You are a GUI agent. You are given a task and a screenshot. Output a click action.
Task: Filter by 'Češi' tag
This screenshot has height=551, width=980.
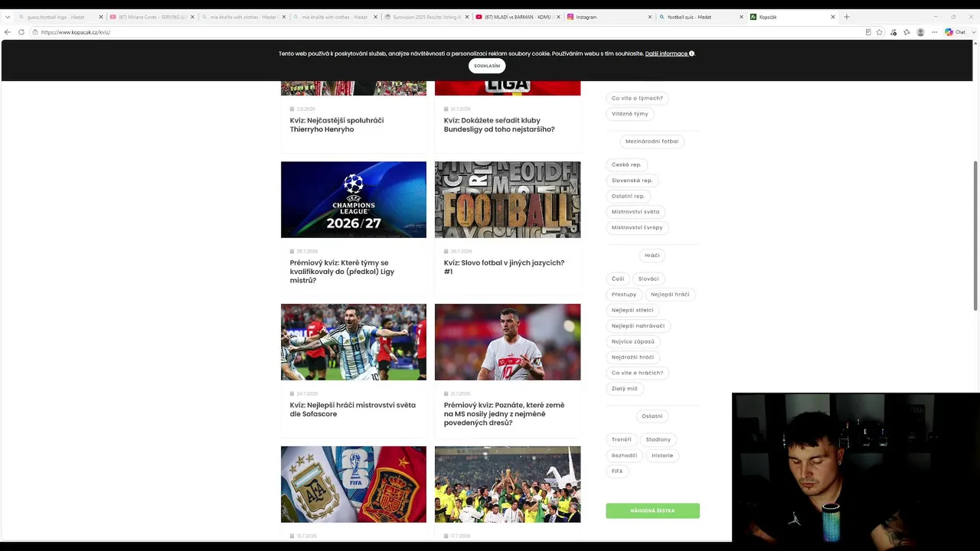click(x=618, y=279)
